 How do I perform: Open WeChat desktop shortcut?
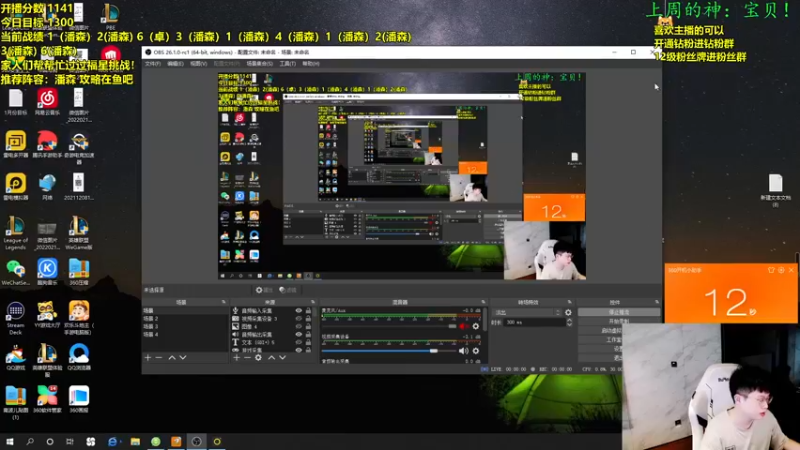pyautogui.click(x=15, y=268)
